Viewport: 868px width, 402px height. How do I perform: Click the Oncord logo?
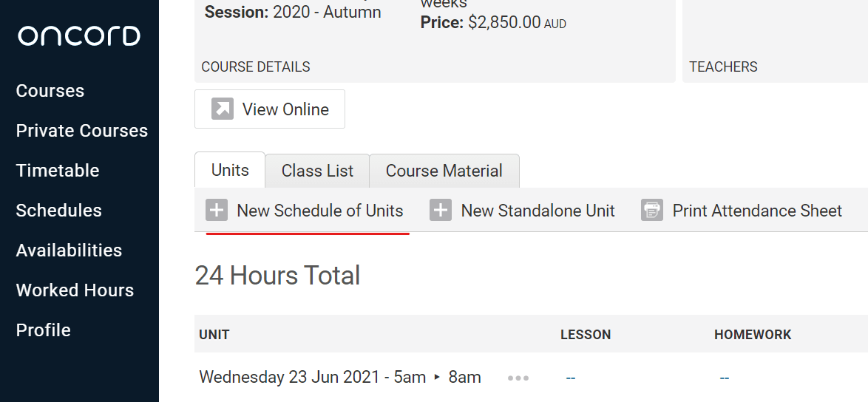pyautogui.click(x=79, y=35)
